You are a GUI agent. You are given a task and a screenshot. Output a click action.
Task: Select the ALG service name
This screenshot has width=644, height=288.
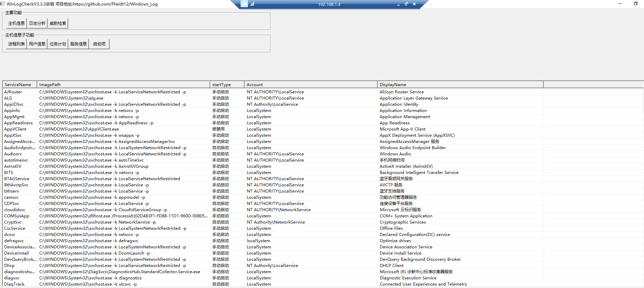(8, 98)
